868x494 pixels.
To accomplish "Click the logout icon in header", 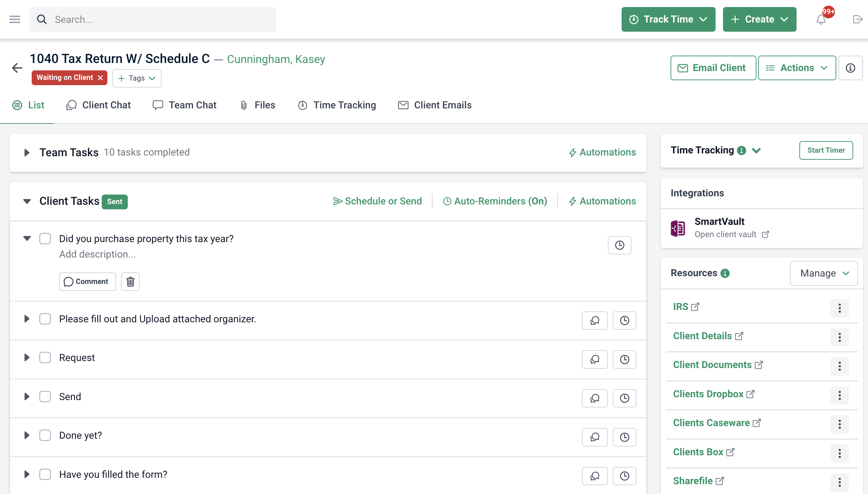I will point(858,19).
